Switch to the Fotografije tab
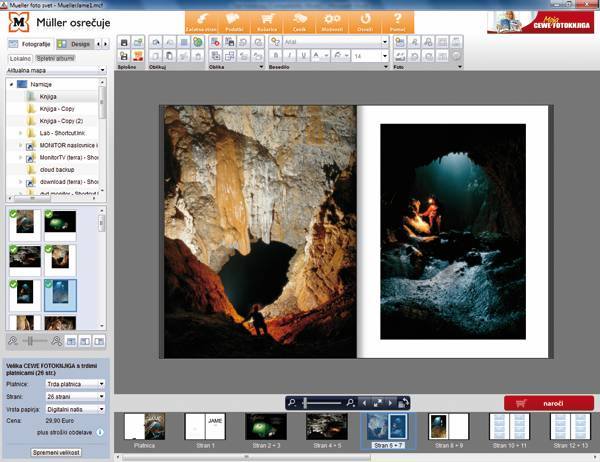Screen dimensions: 600x462 (x=31, y=44)
